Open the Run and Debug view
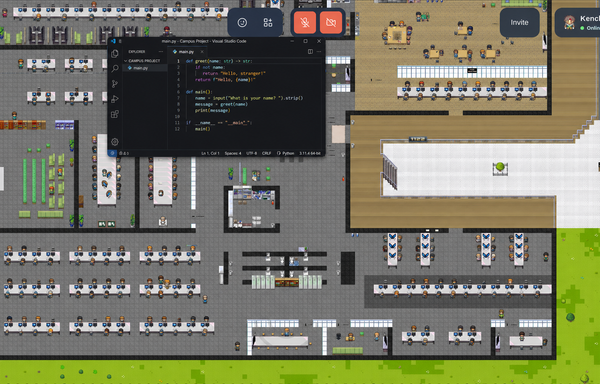Viewport: 600px width, 384px height. tap(114, 99)
